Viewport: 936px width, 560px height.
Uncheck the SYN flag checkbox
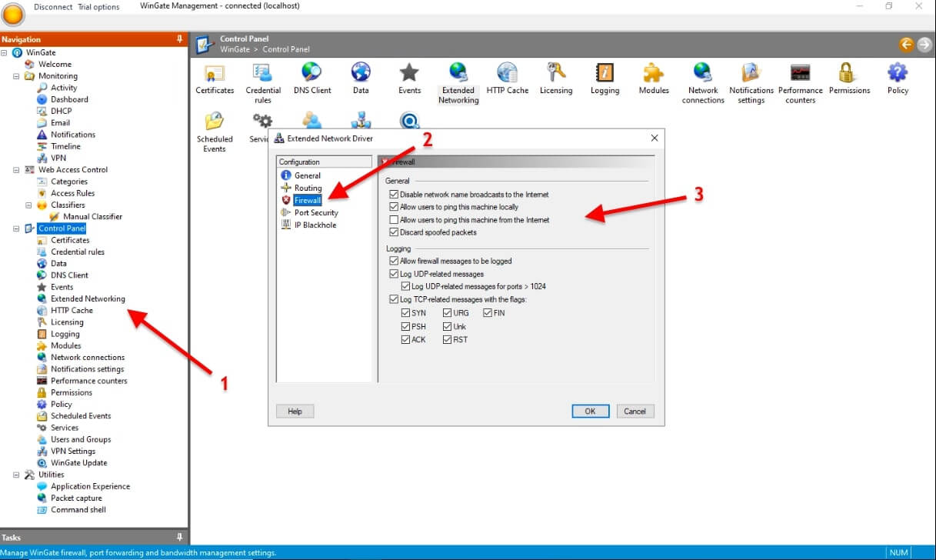pos(405,313)
